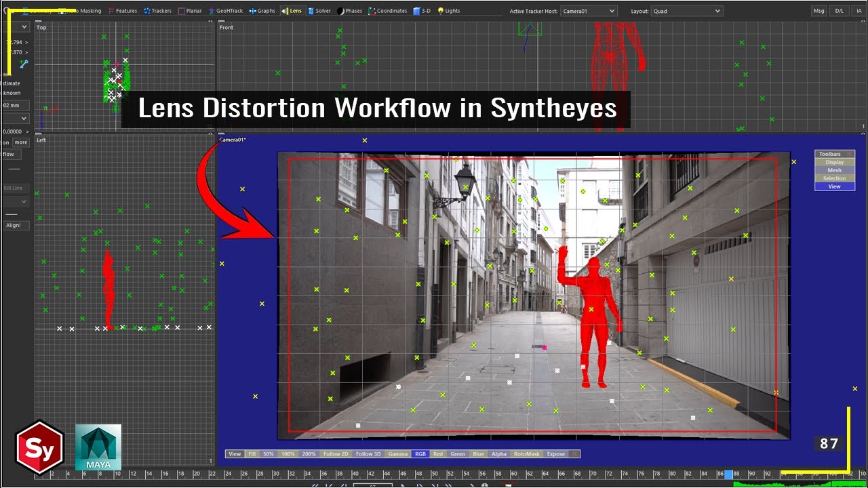Click the focal length mm field
The height and width of the screenshot is (488, 868).
(15, 106)
